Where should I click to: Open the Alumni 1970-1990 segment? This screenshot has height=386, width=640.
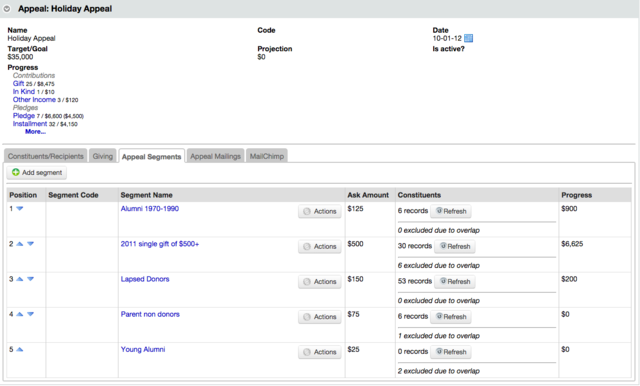coord(150,209)
